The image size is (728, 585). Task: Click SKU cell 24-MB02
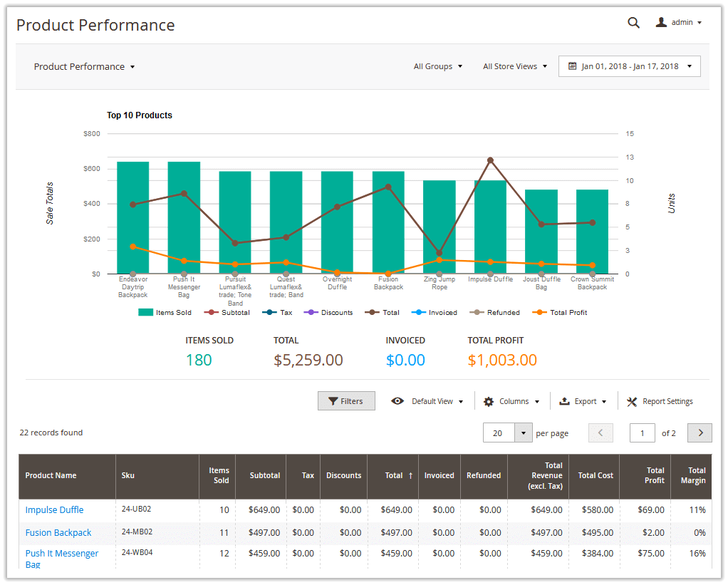click(x=137, y=532)
